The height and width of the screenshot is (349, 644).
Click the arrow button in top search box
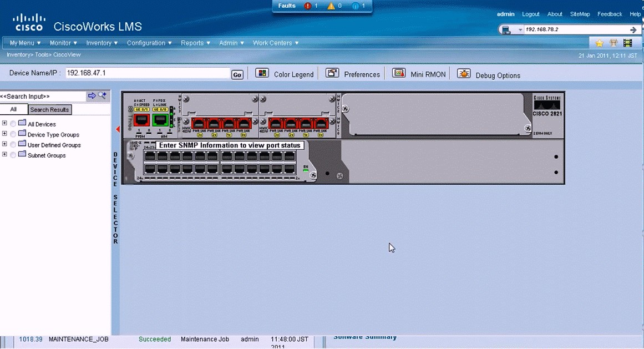(633, 29)
